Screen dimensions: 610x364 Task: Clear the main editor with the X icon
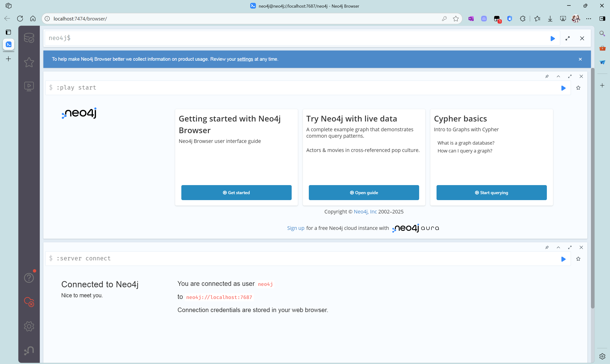[582, 39]
